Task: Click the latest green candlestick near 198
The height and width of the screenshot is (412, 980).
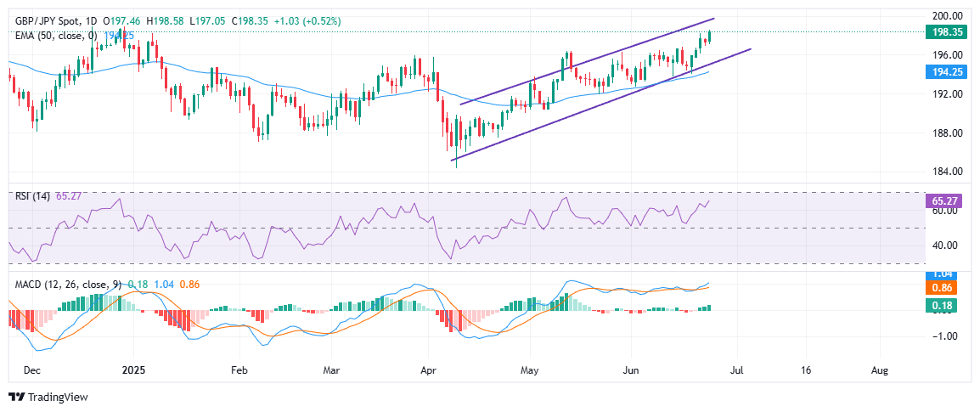Action: tap(710, 37)
